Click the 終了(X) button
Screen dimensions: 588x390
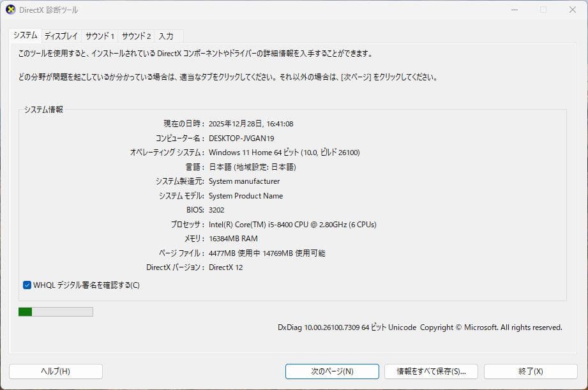click(531, 371)
